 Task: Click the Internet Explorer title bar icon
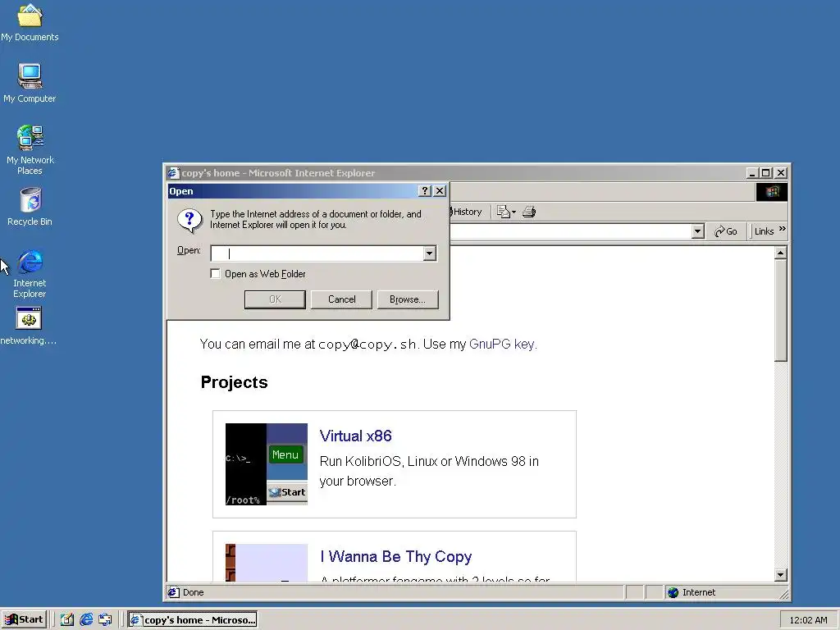172,172
